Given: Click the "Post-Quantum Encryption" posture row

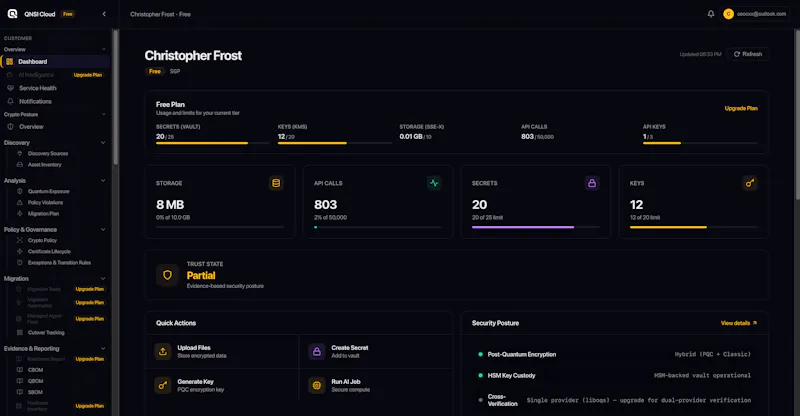Looking at the screenshot, I should [614, 354].
